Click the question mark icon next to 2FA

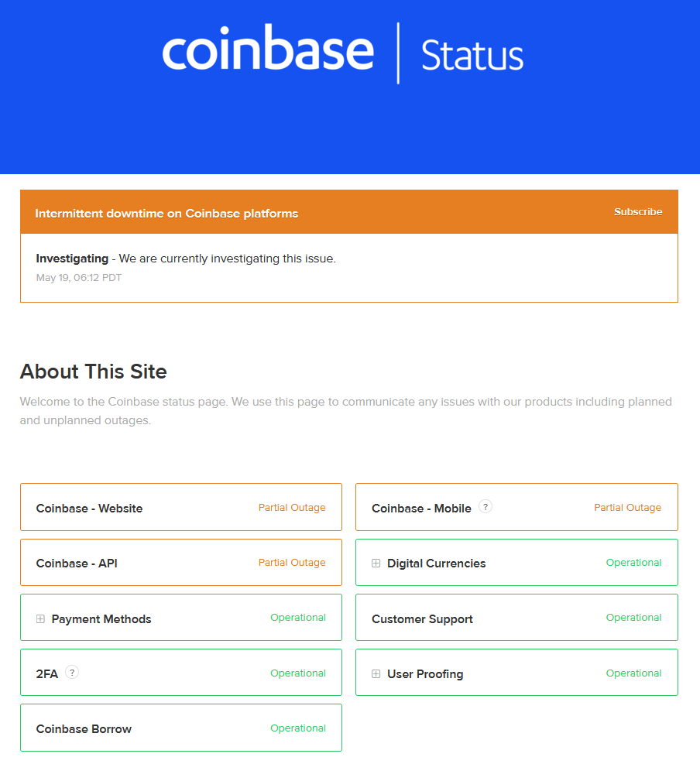click(x=72, y=673)
